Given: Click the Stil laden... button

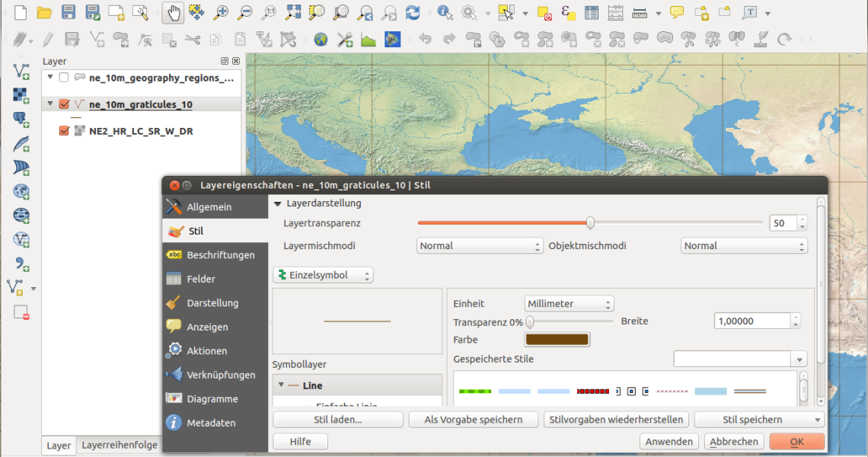Looking at the screenshot, I should pos(337,420).
